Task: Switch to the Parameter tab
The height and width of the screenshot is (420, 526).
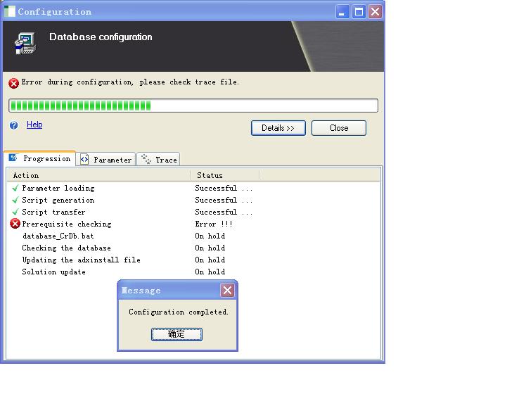Action: (x=106, y=160)
